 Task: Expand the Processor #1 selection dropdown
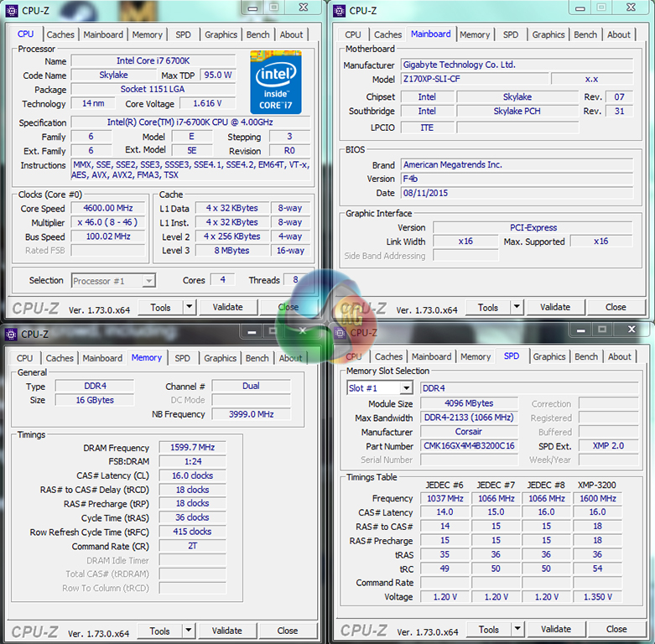click(x=148, y=281)
